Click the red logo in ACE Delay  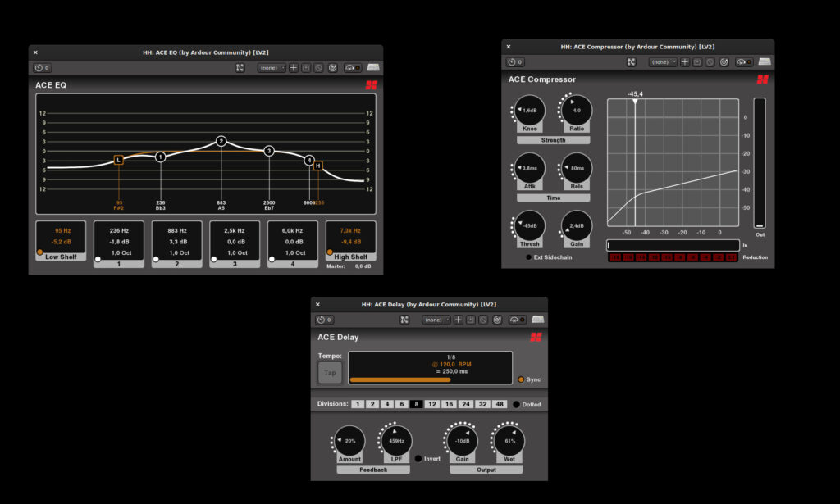coord(536,337)
